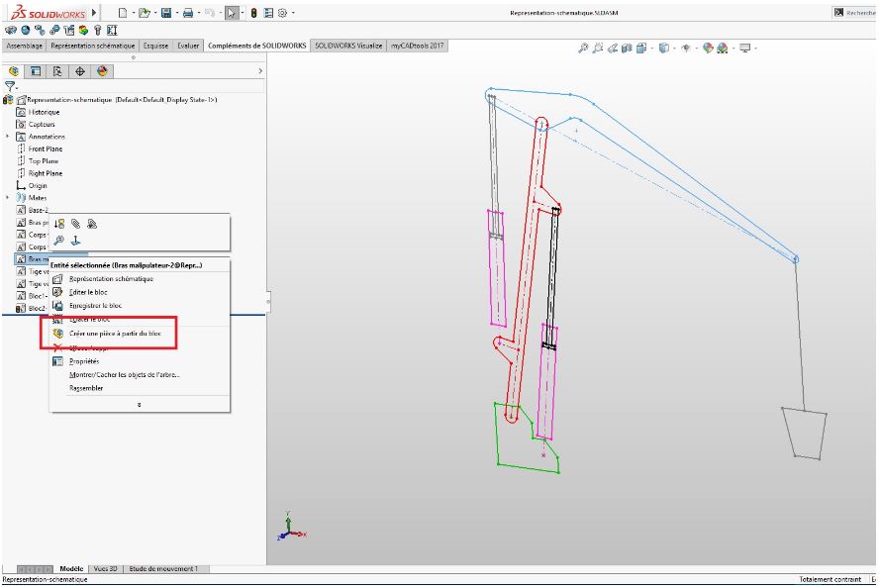
Task: Click the Undo icon in the top toolbar
Action: (x=209, y=12)
